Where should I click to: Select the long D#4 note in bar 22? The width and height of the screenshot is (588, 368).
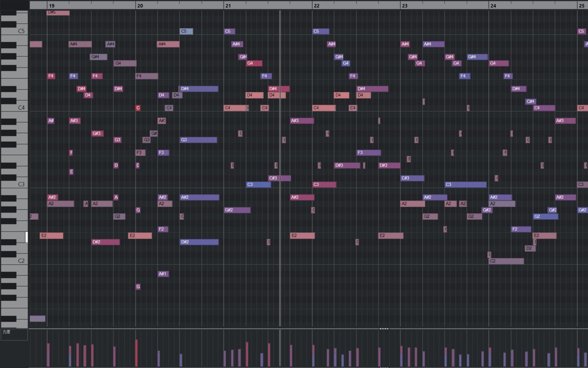372,89
